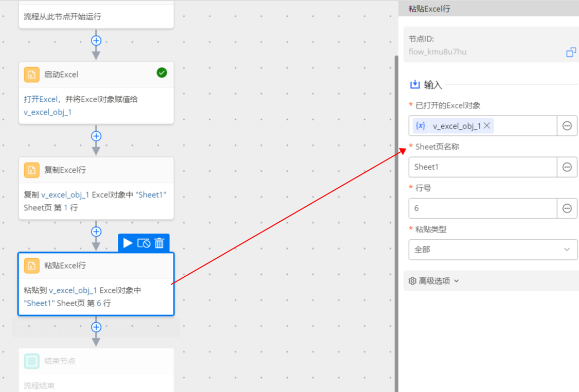This screenshot has width=579, height=392.
Task: Click the Sheet页名称 input containing Sheet1
Action: 483,167
